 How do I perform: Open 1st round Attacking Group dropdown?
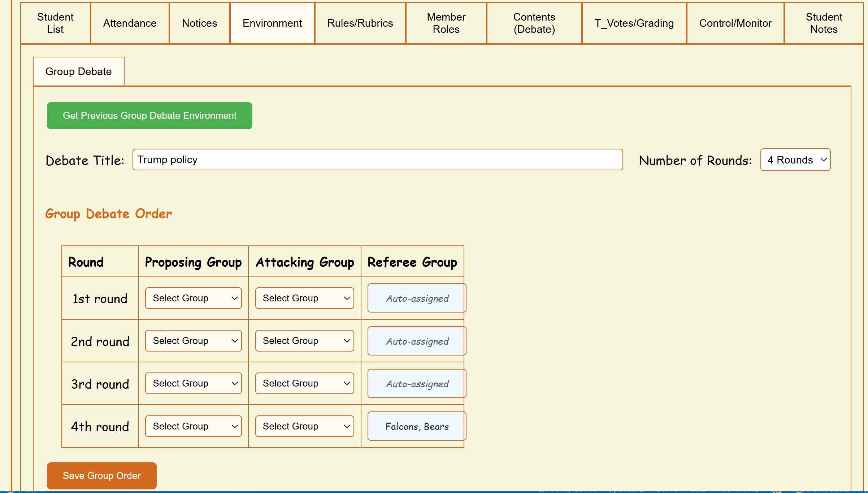click(304, 298)
